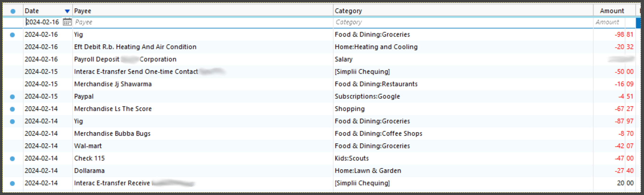
Task: Toggle cleared dot for Yig 2024-02-16
Action: 12,35
